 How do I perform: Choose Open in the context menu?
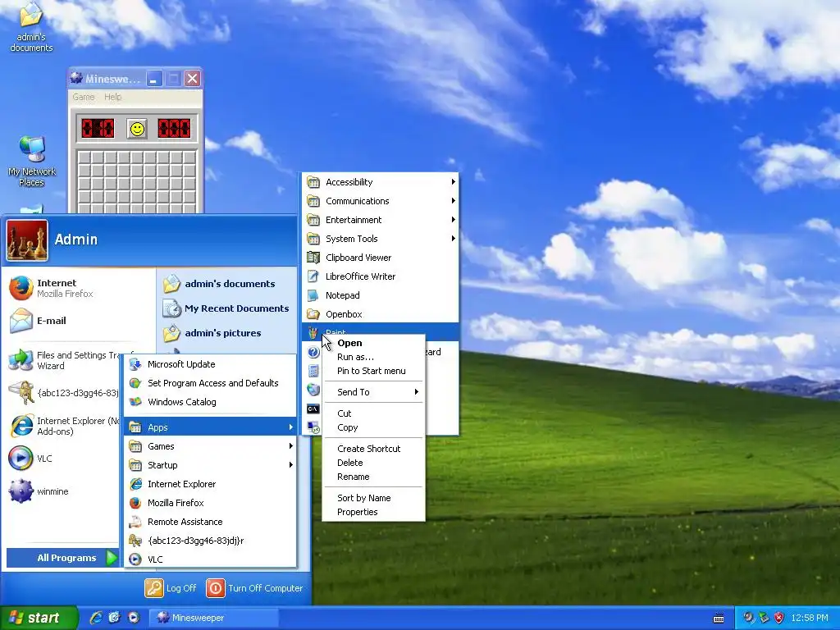coord(373,343)
